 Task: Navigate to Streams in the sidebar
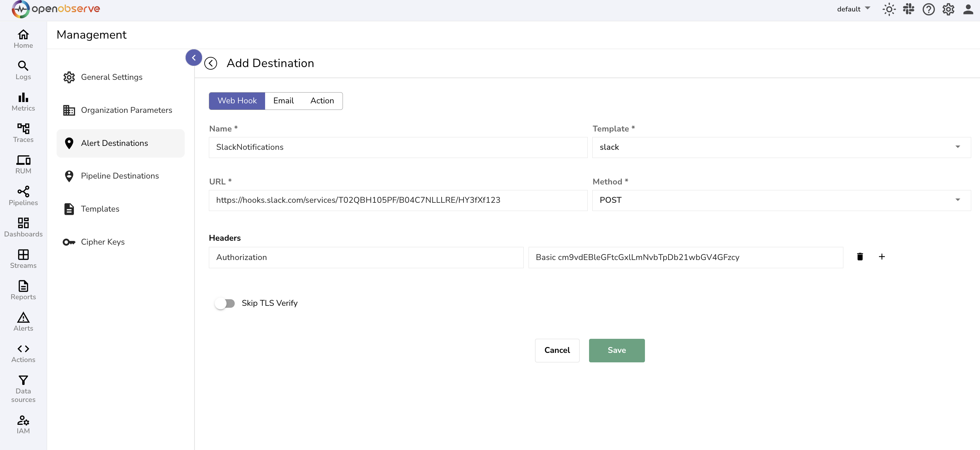[23, 258]
